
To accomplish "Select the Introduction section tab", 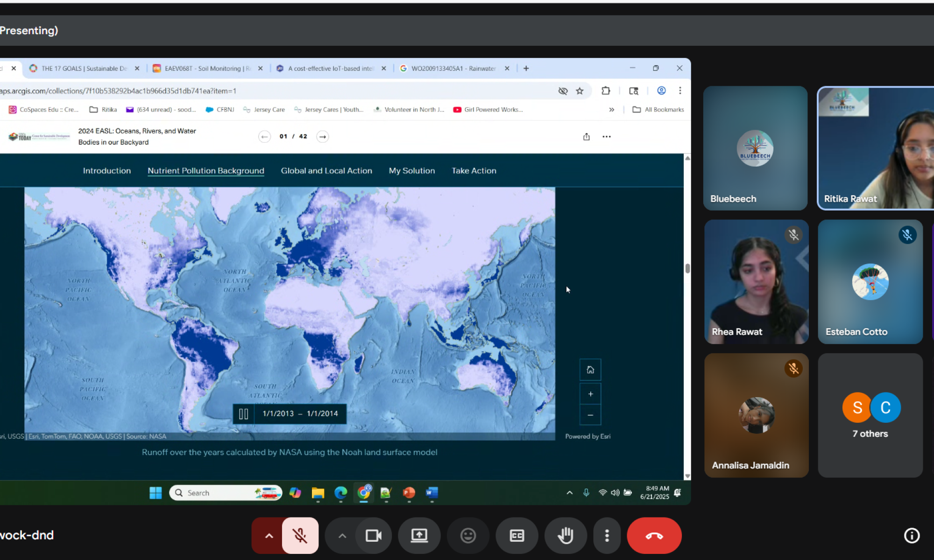I will point(107,171).
